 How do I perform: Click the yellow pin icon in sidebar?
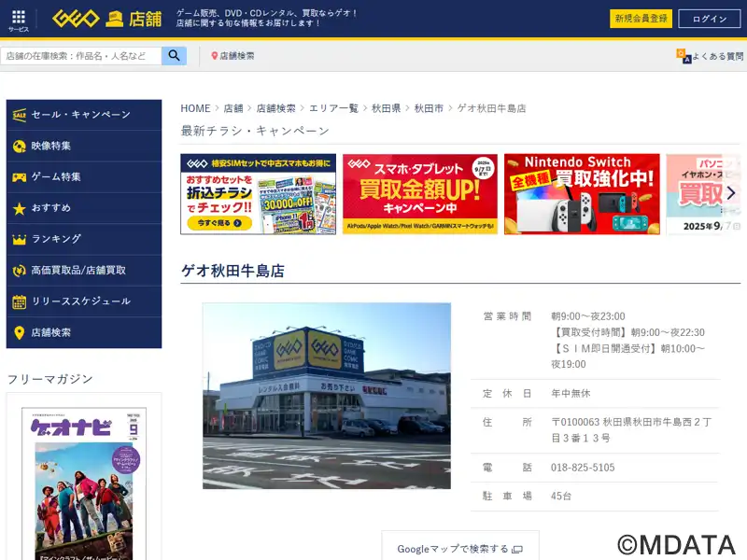pos(19,332)
